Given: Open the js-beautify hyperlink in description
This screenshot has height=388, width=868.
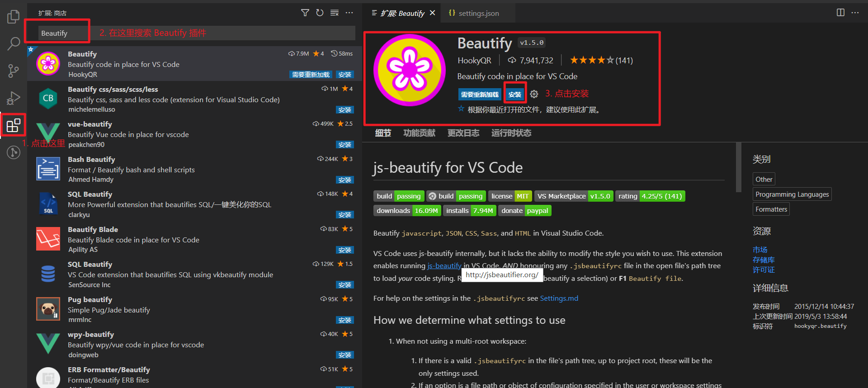Looking at the screenshot, I should tap(444, 266).
